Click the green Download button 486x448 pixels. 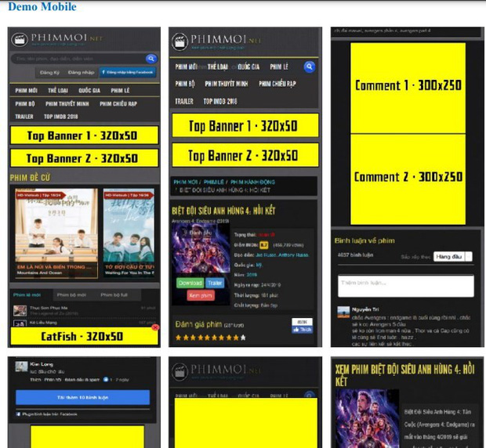point(190,283)
